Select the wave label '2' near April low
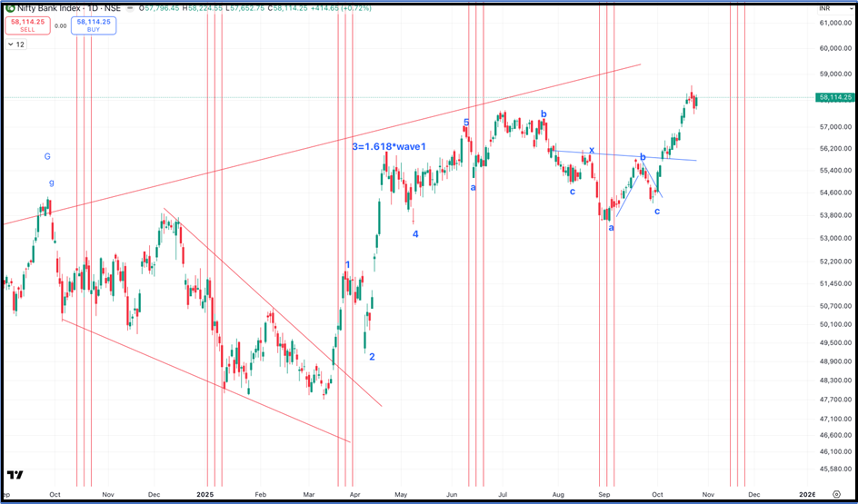 click(372, 357)
